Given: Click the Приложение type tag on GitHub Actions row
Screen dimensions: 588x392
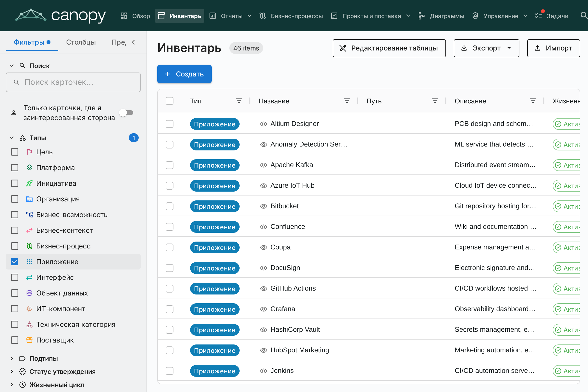Looking at the screenshot, I should (x=215, y=289).
